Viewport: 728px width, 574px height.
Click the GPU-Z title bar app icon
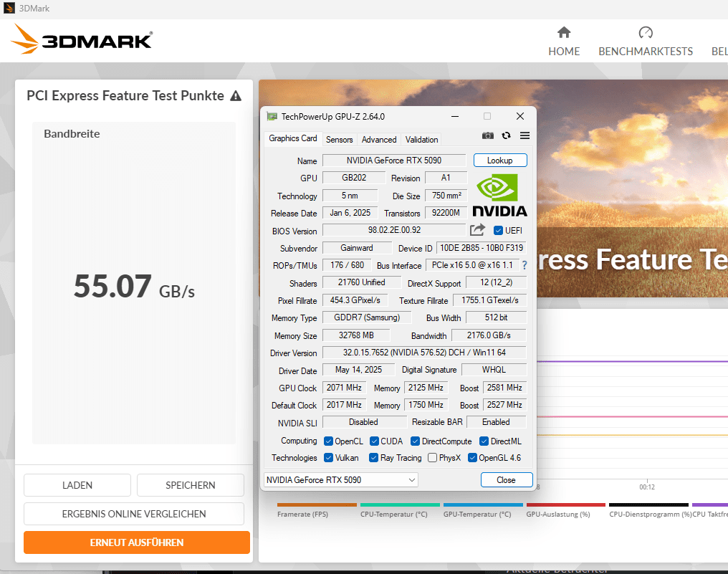coord(272,117)
